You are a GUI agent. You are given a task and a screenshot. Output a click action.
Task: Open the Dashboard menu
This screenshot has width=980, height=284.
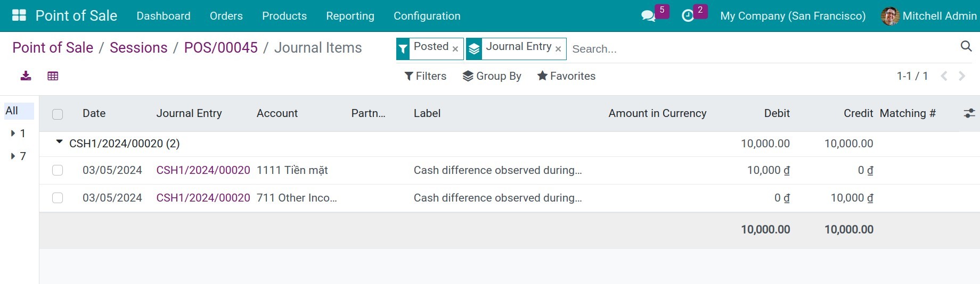pyautogui.click(x=164, y=16)
